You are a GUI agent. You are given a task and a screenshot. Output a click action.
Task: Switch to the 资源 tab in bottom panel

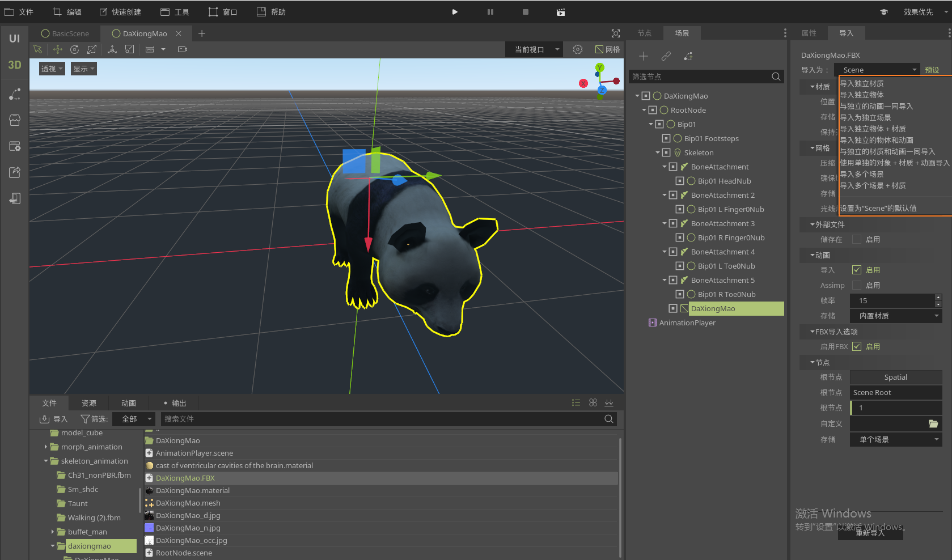pos(89,403)
